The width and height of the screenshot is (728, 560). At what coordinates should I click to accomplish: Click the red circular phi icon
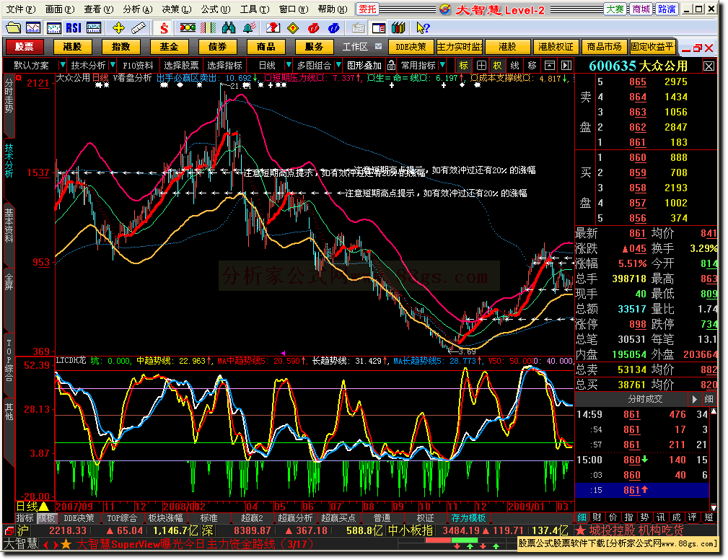pyautogui.click(x=313, y=28)
